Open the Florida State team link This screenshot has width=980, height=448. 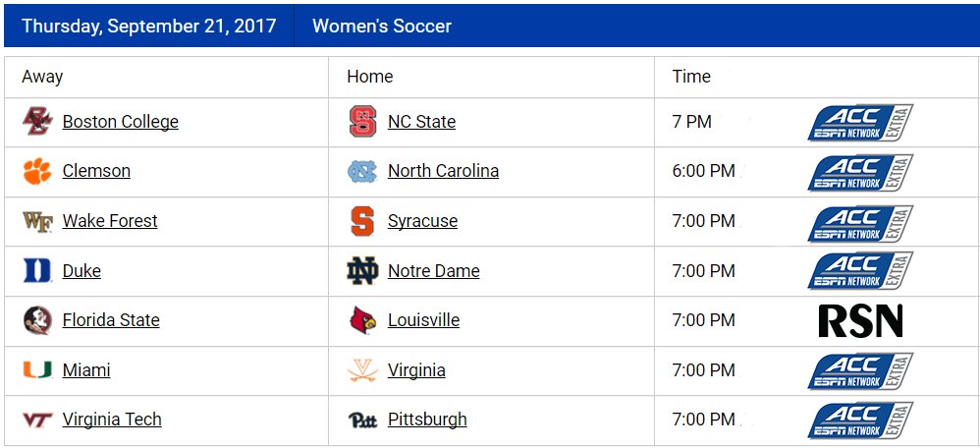coord(111,320)
